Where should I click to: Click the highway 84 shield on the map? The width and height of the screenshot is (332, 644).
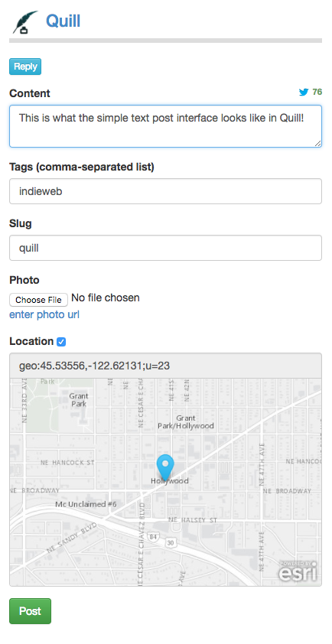(154, 536)
